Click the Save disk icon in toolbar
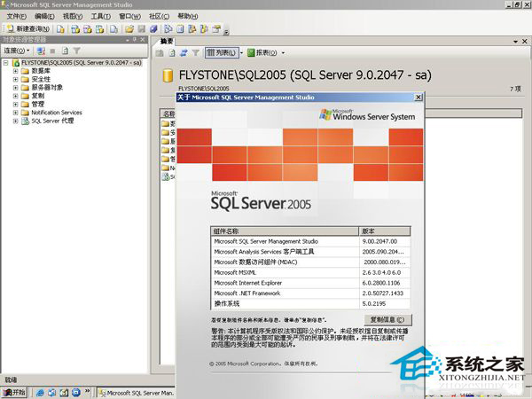Screen dimensions: 532x399 click(142, 29)
